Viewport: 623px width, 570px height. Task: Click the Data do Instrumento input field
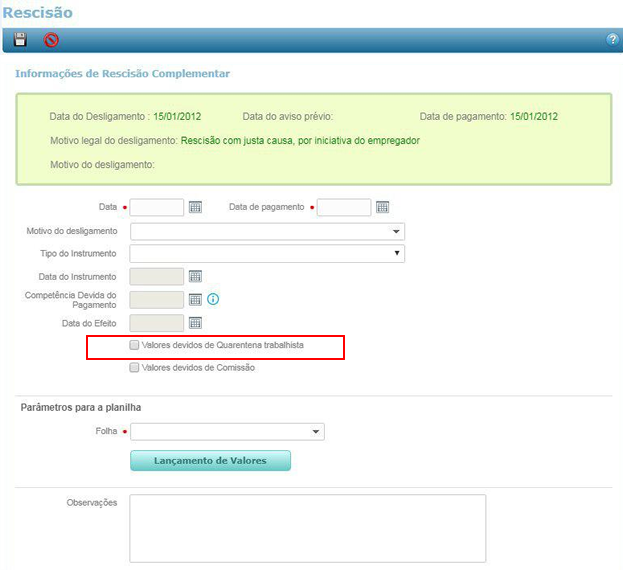(157, 276)
